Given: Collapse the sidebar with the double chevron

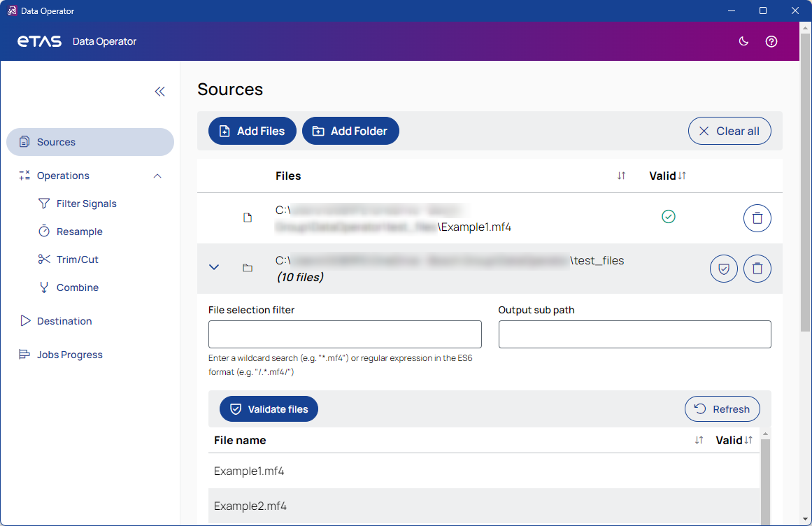Looking at the screenshot, I should coord(160,92).
